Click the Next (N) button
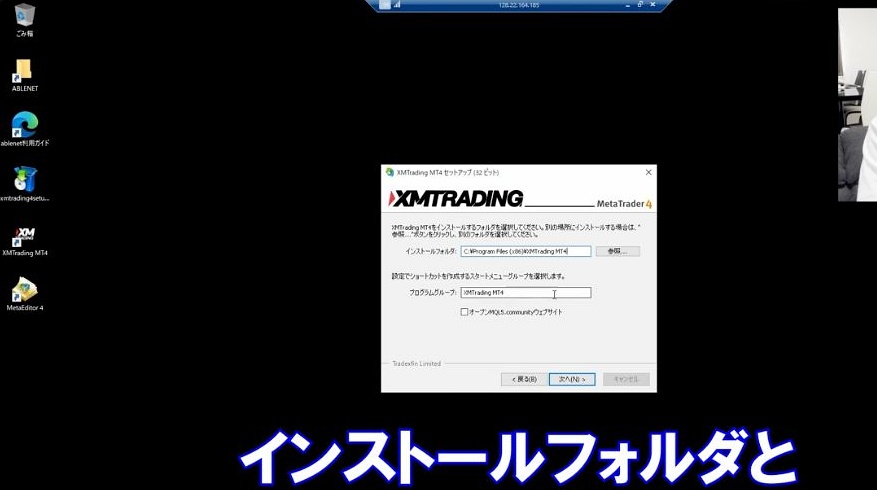Viewport: 877px width, 490px height. coord(572,379)
